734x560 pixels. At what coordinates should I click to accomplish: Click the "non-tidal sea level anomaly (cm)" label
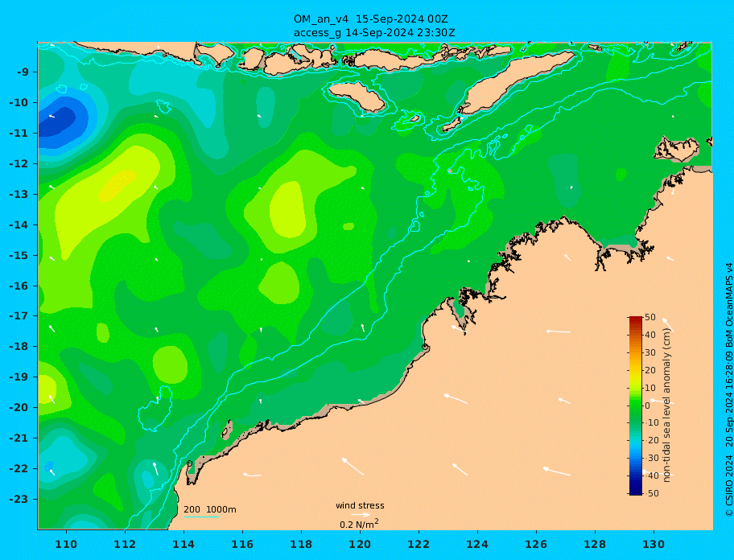[666, 406]
